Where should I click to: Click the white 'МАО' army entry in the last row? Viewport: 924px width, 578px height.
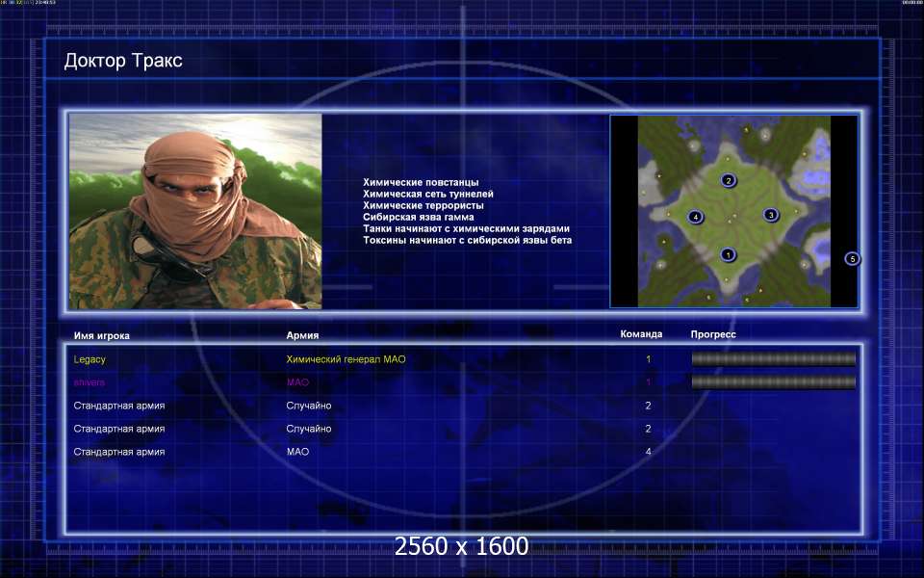pos(297,452)
